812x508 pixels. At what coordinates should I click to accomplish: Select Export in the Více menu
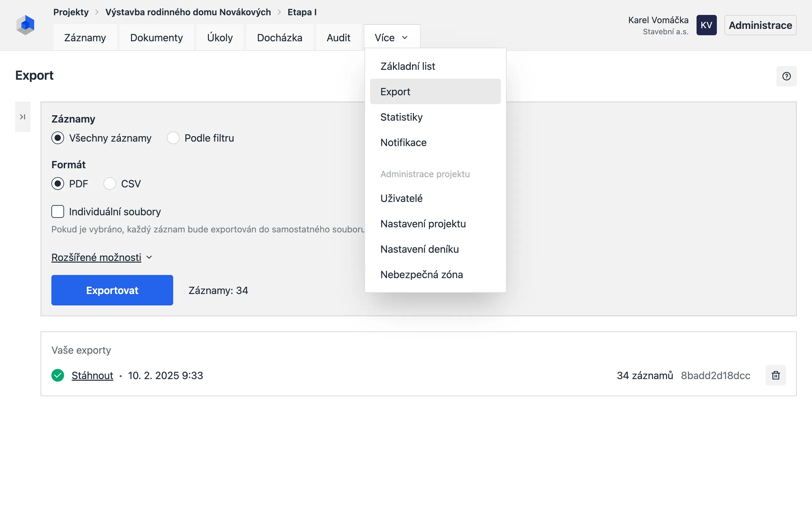coord(435,91)
